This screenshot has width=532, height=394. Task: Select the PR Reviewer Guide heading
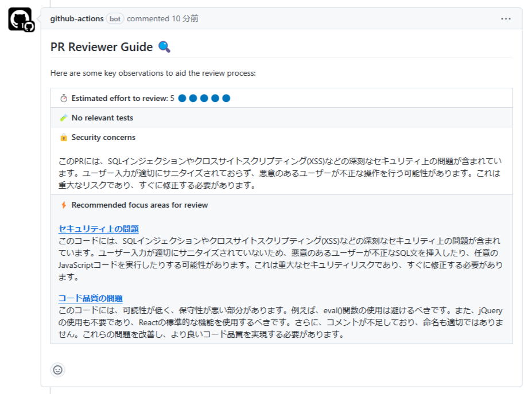coord(100,46)
